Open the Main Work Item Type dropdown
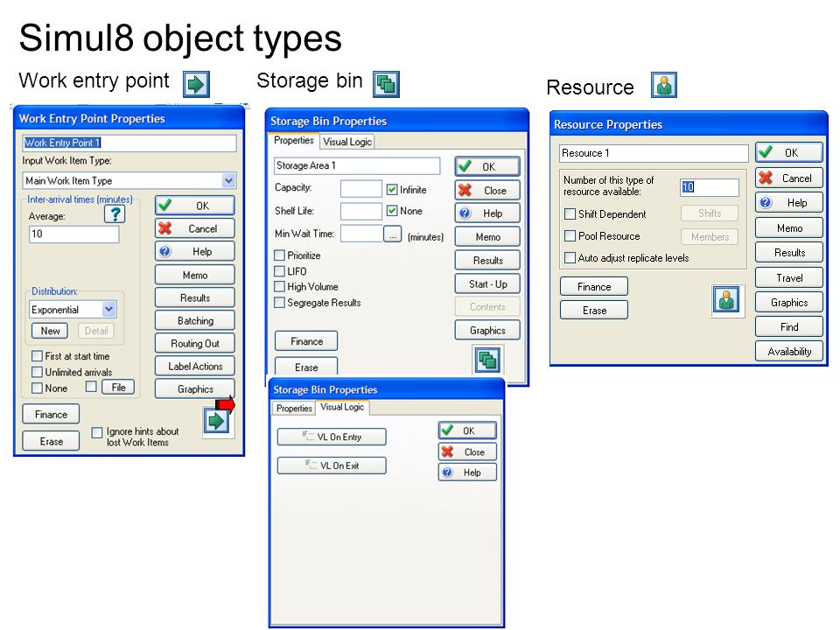This screenshot has width=840, height=630. (228, 180)
